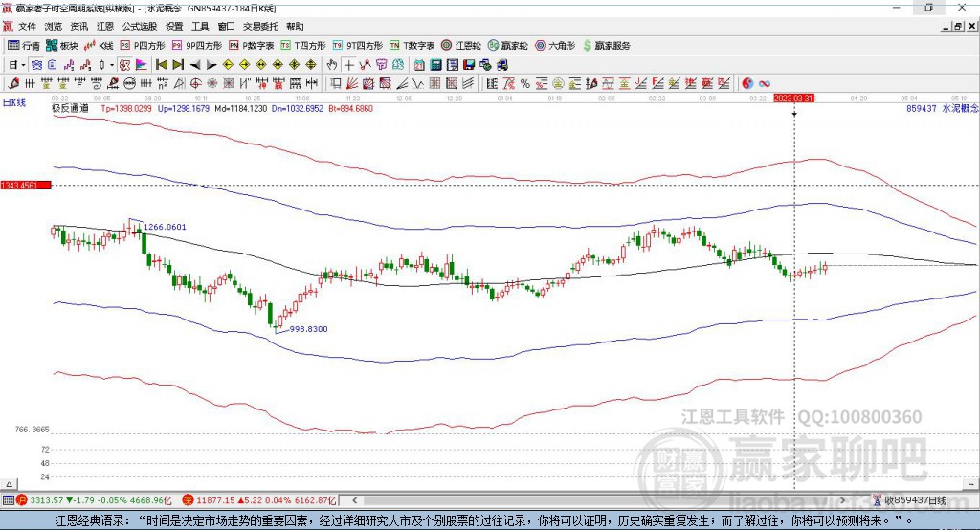Click the Tp=1398.0299 indicator value

(126, 109)
